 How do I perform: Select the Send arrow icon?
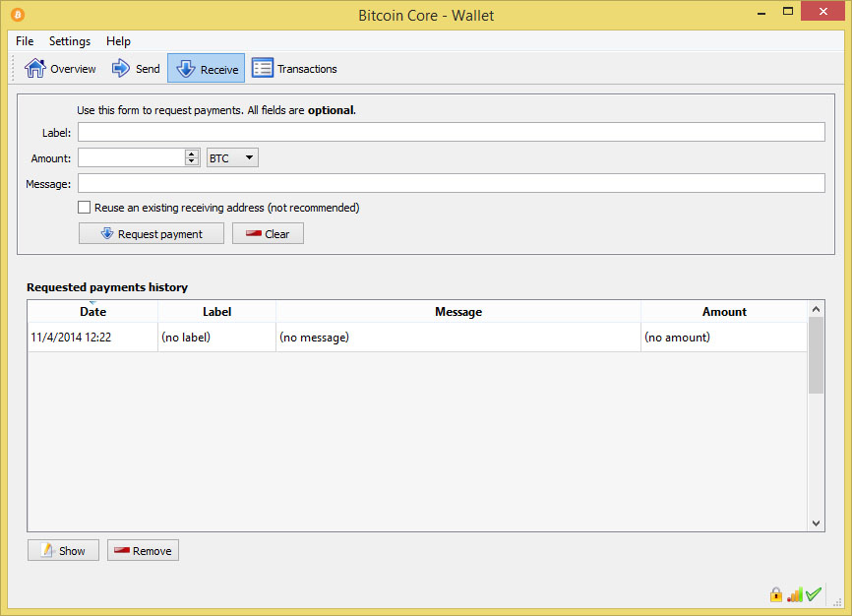click(x=121, y=69)
